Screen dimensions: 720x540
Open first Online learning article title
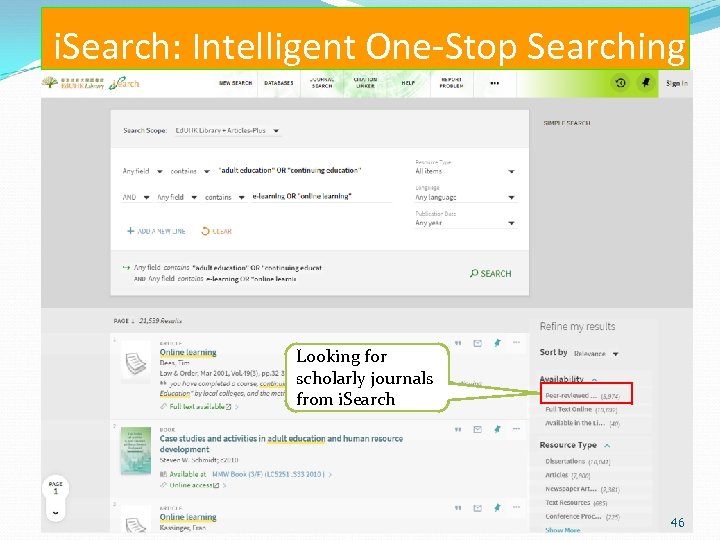188,352
